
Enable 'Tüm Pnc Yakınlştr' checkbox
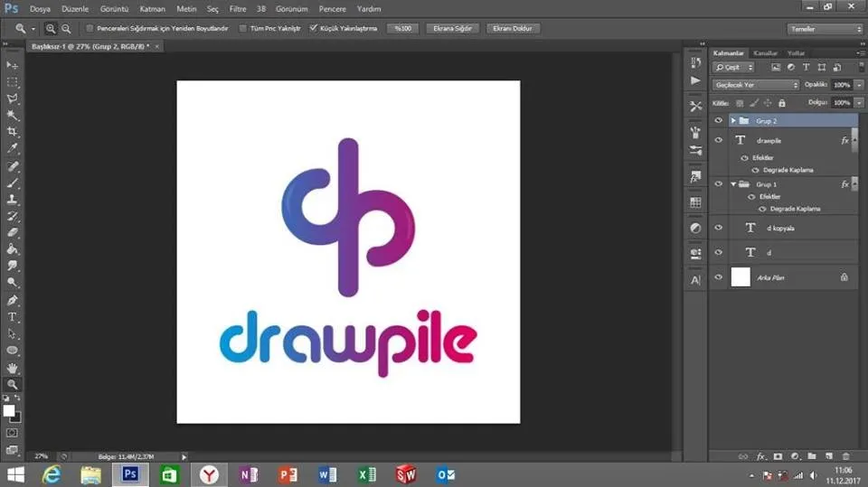click(242, 28)
